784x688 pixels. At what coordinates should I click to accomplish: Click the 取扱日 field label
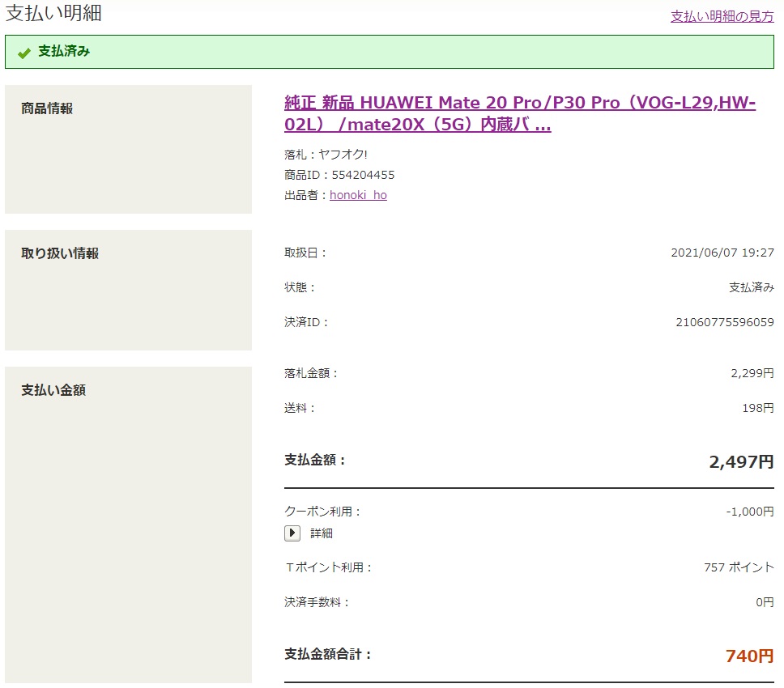pos(305,253)
